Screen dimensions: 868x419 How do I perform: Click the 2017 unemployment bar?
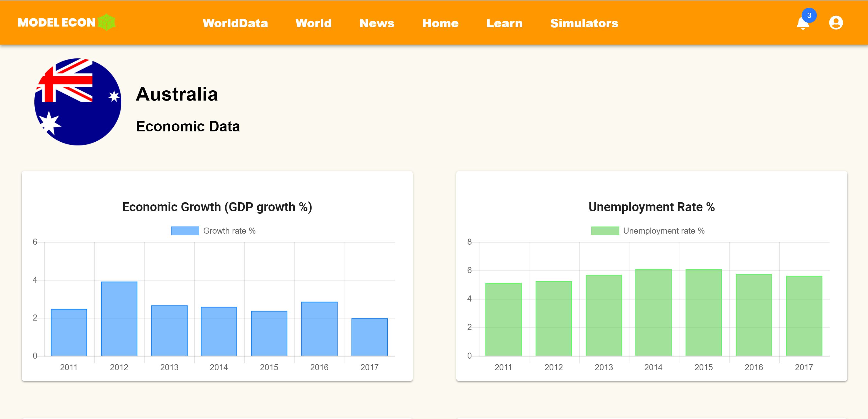point(804,316)
